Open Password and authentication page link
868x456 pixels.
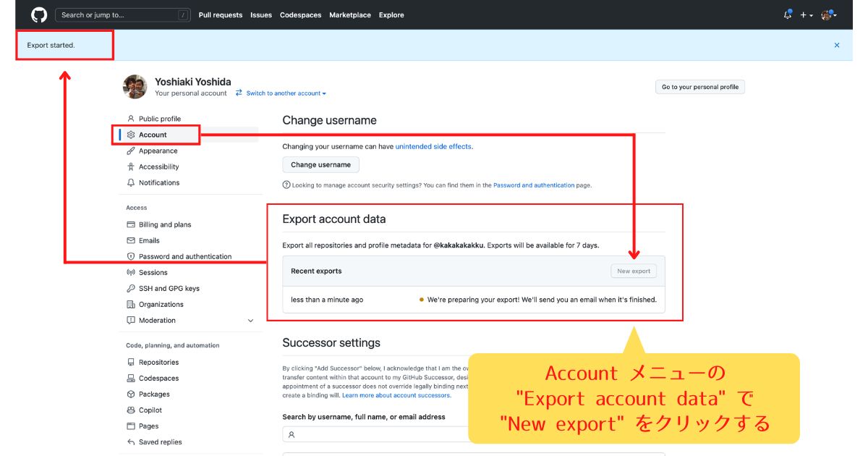pyautogui.click(x=534, y=185)
